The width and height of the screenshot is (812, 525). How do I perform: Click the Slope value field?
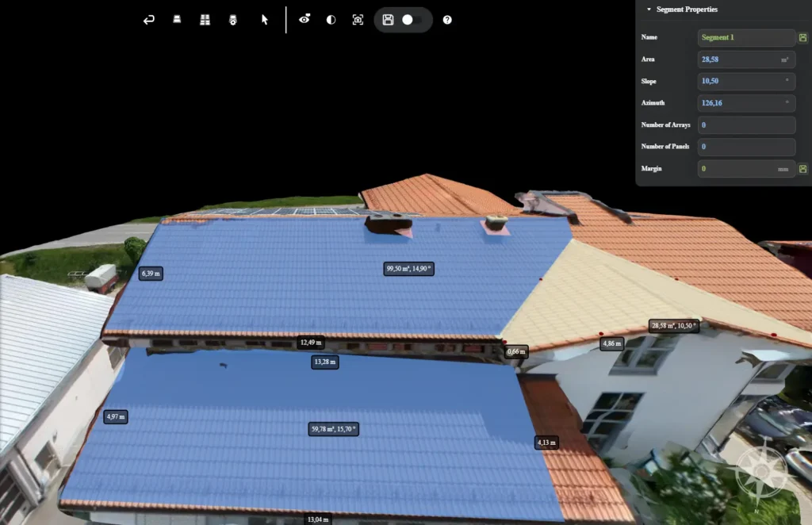(746, 81)
